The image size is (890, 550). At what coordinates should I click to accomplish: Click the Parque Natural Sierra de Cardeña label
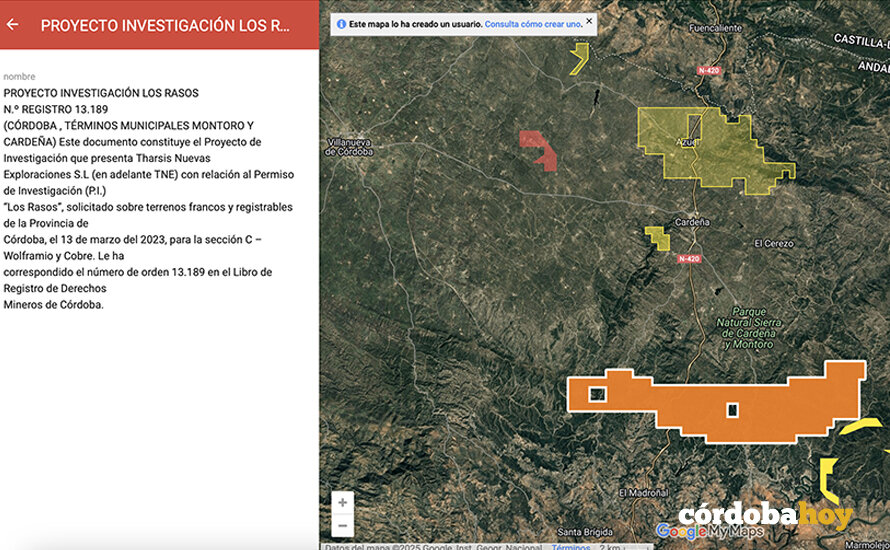point(749,328)
